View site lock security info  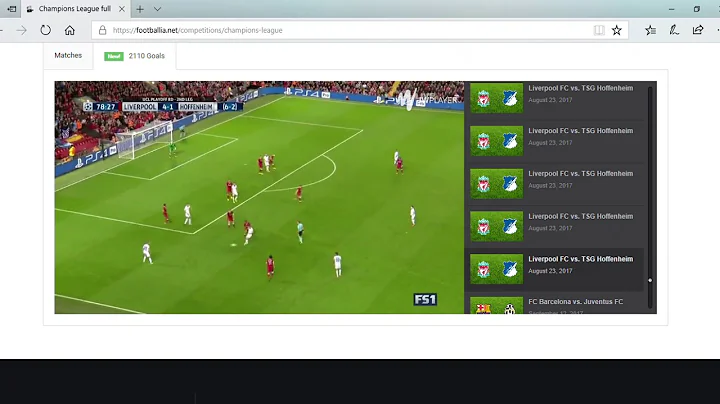[102, 30]
